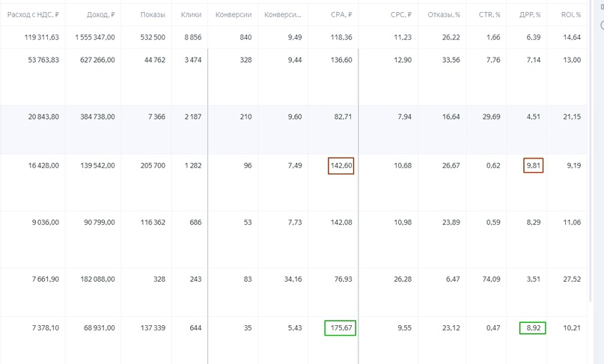Click the Отказы, % column header
The height and width of the screenshot is (364, 604).
(x=444, y=15)
